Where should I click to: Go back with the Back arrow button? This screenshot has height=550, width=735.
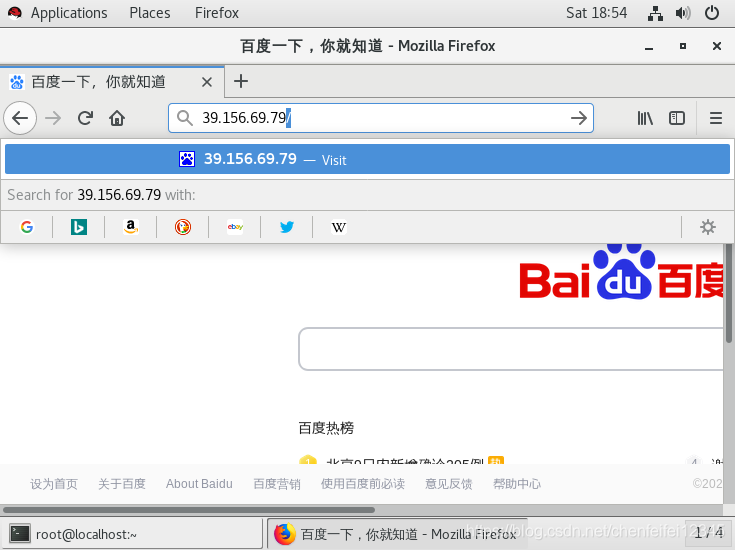(x=20, y=118)
